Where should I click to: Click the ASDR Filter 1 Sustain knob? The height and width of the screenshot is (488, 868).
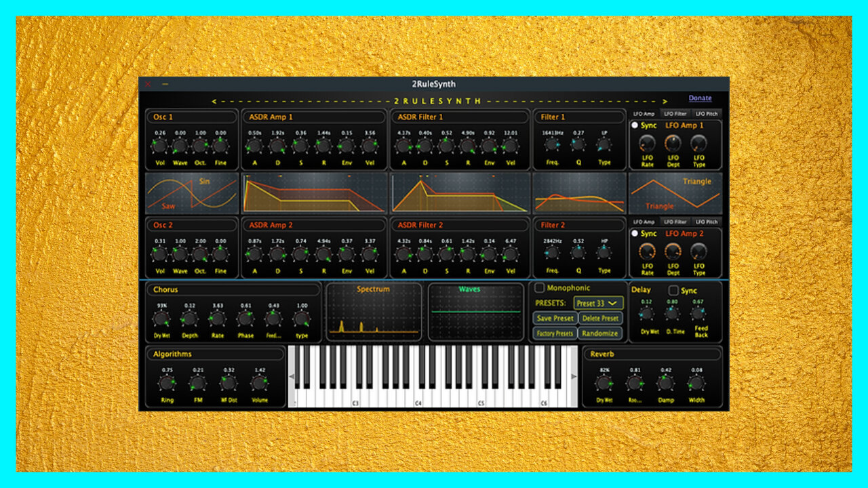(x=446, y=146)
